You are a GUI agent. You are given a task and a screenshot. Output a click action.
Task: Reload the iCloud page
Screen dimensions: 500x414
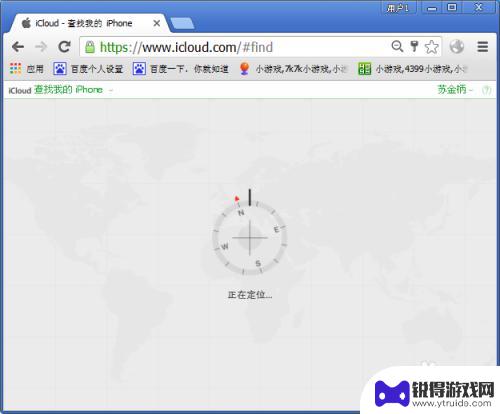64,47
